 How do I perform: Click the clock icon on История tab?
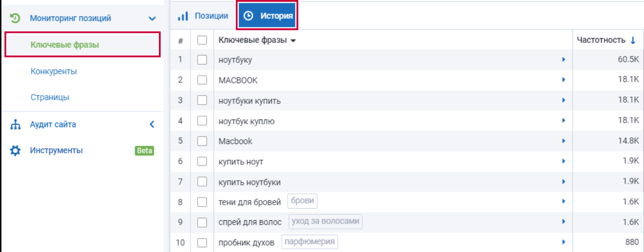point(248,16)
